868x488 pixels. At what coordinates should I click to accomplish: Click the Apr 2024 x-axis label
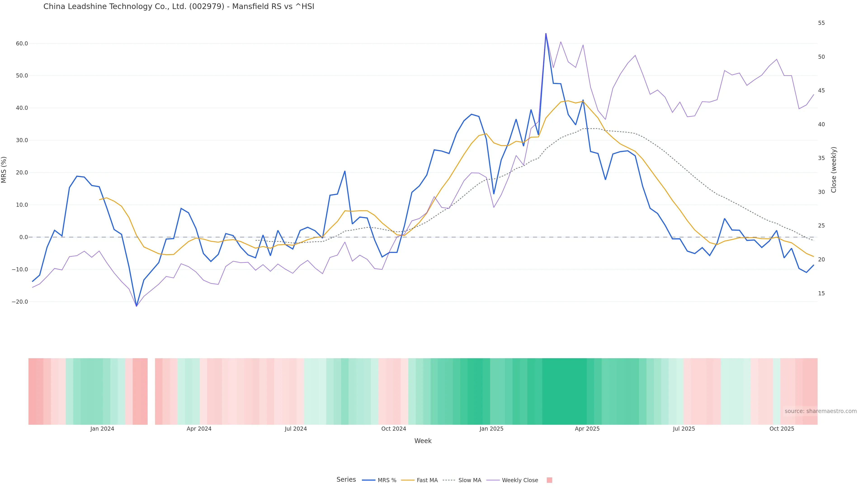click(x=199, y=429)
